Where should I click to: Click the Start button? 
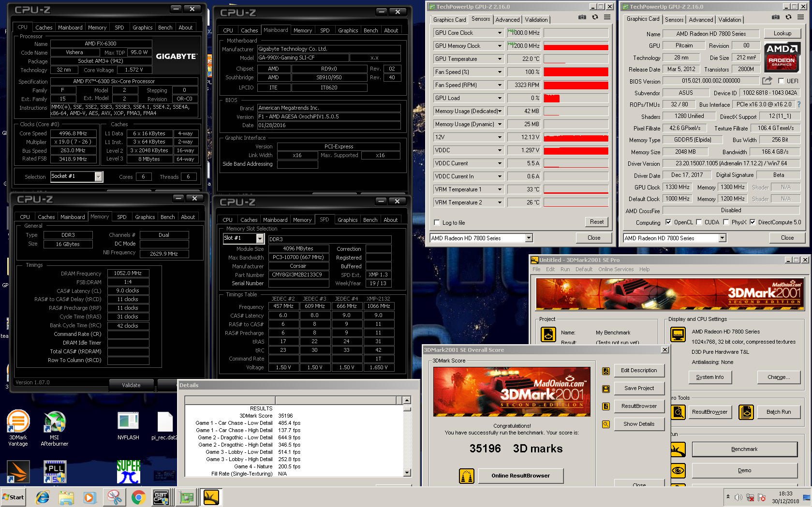(x=13, y=497)
